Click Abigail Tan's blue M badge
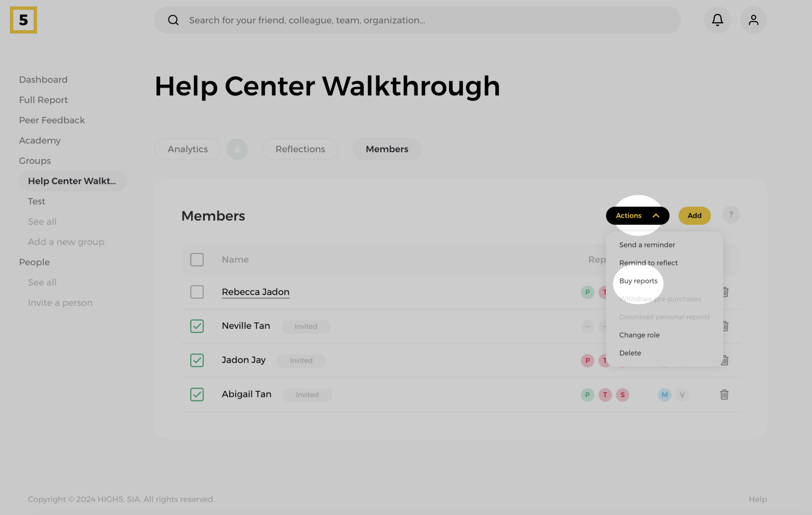The image size is (812, 515). (x=664, y=395)
